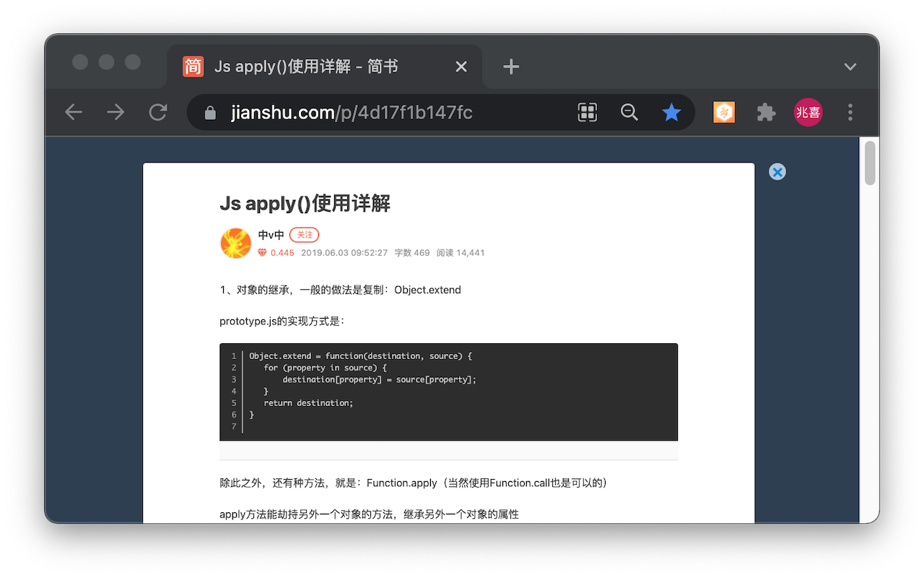Open the Extensions puzzle-piece icon
This screenshot has width=924, height=578.
point(766,112)
